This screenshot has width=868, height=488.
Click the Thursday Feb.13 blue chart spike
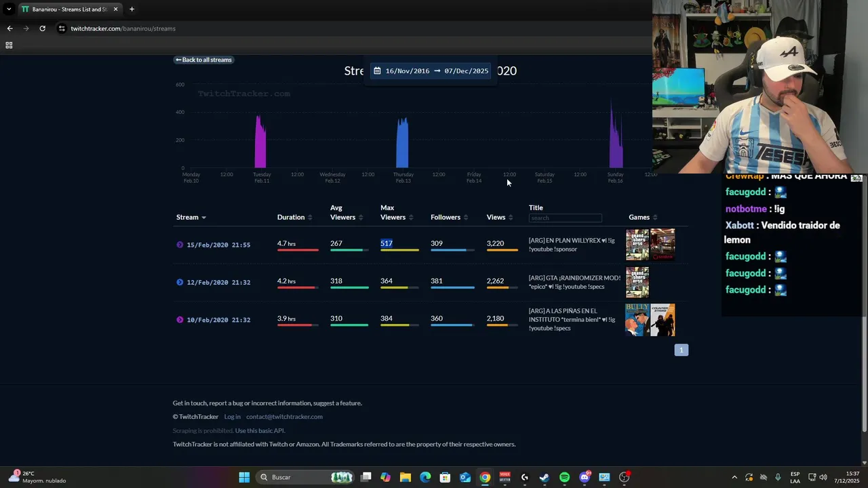pyautogui.click(x=402, y=144)
